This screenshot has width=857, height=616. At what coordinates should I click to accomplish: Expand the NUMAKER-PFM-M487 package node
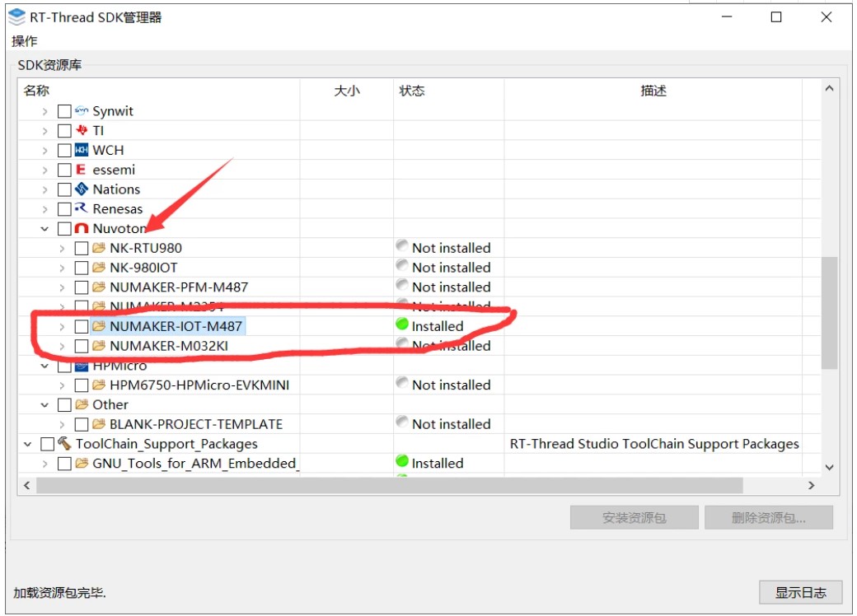pos(62,287)
